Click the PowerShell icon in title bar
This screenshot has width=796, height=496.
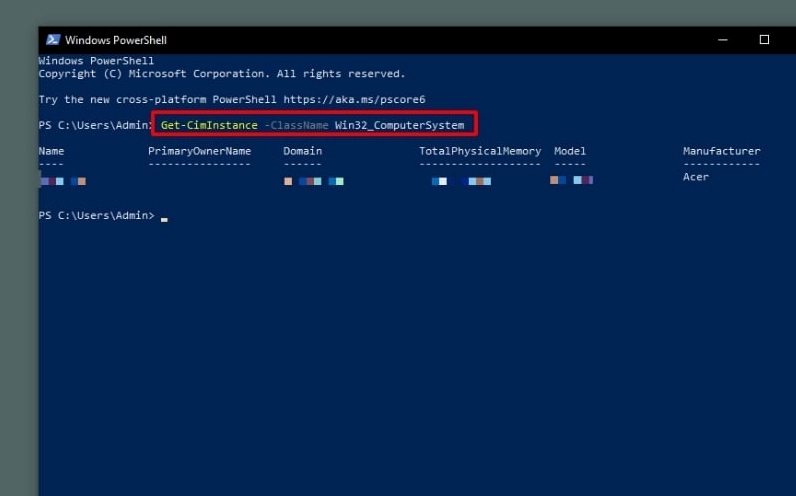[x=51, y=40]
